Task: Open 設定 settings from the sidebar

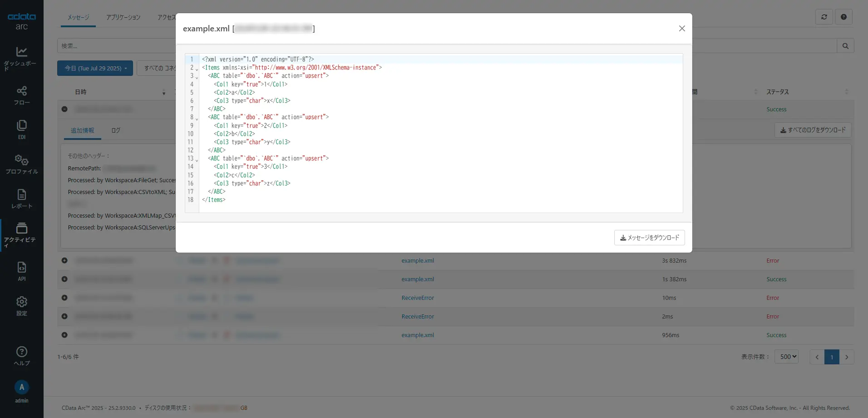Action: click(x=21, y=306)
